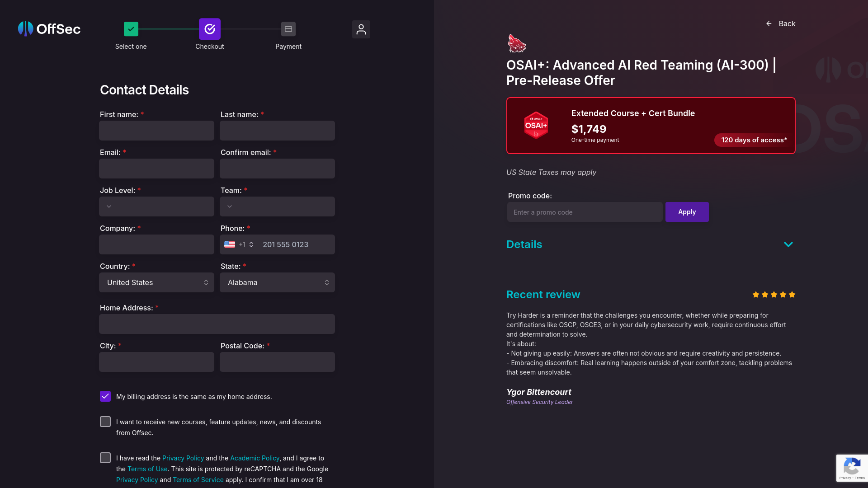Click the promo code input field

pyautogui.click(x=585, y=212)
